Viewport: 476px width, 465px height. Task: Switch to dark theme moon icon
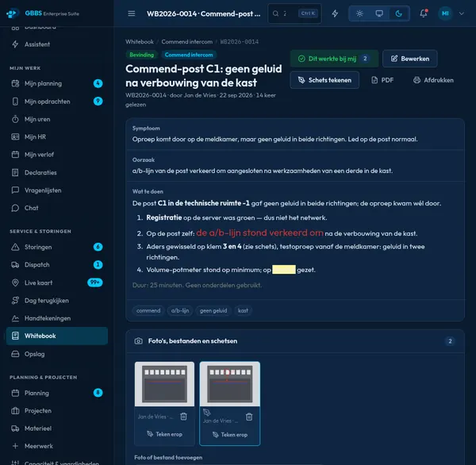(x=399, y=13)
